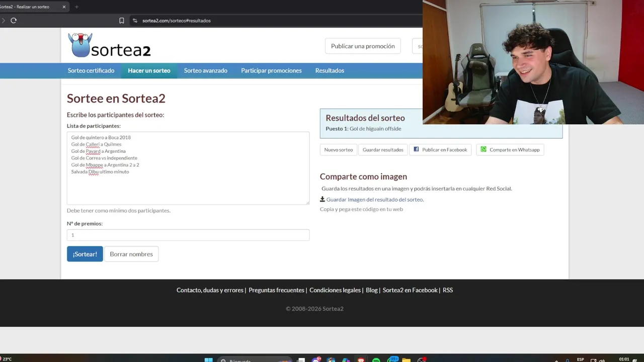Reload the page with the refresh icon
Image resolution: width=644 pixels, height=362 pixels.
[14, 21]
